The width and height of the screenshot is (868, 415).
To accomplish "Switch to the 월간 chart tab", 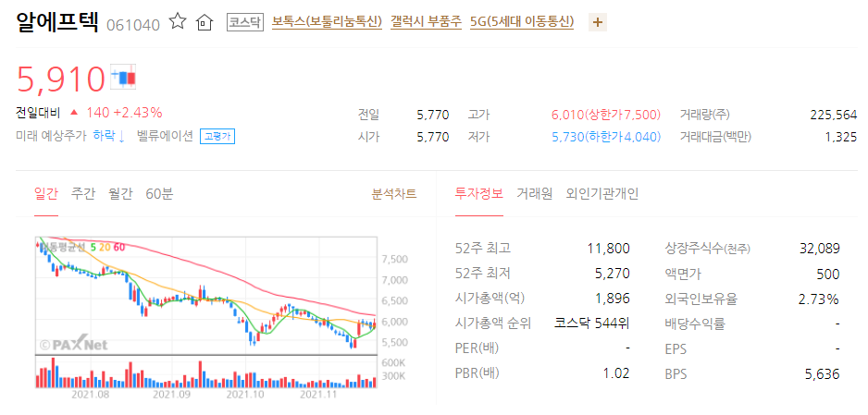I will (120, 194).
